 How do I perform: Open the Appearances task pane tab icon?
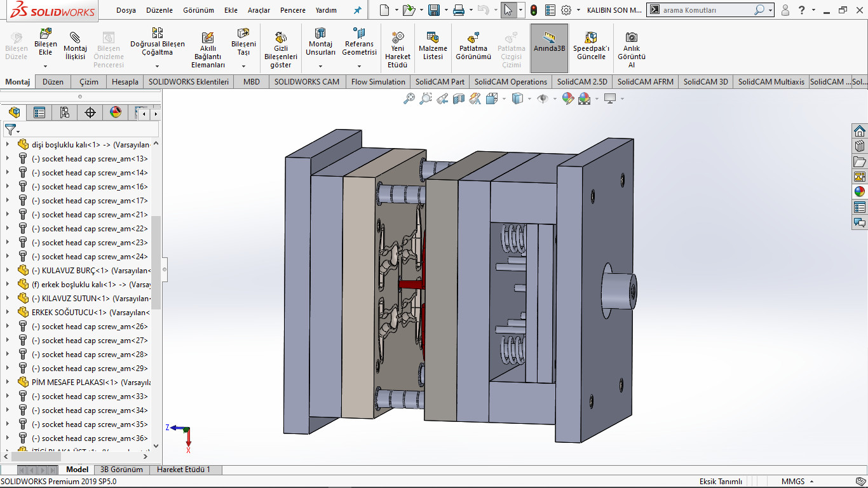pyautogui.click(x=860, y=192)
